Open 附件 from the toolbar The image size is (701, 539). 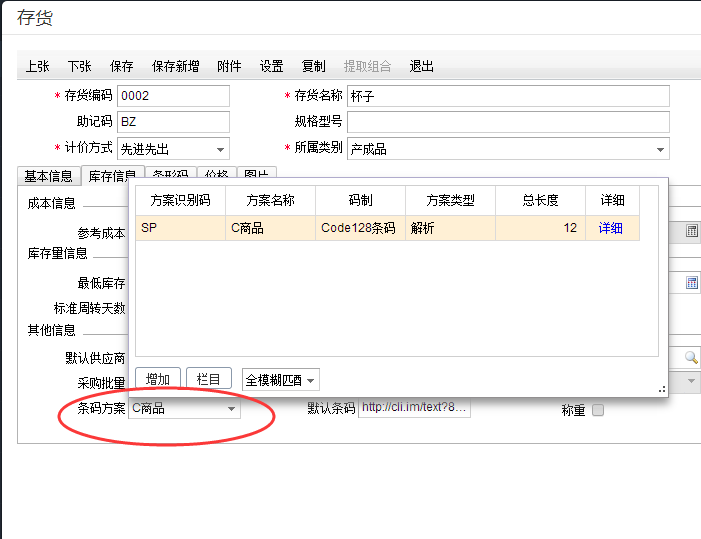pos(229,67)
